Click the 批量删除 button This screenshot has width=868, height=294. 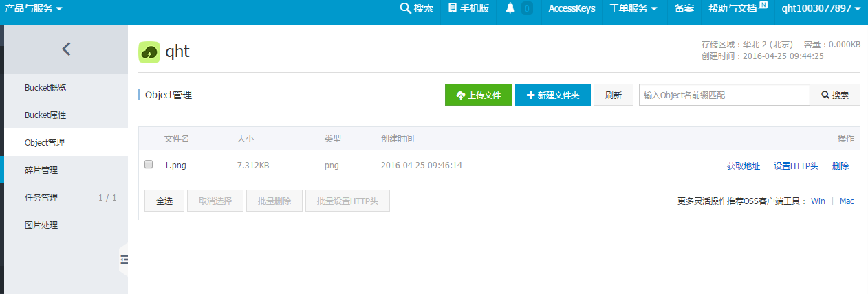(x=274, y=201)
